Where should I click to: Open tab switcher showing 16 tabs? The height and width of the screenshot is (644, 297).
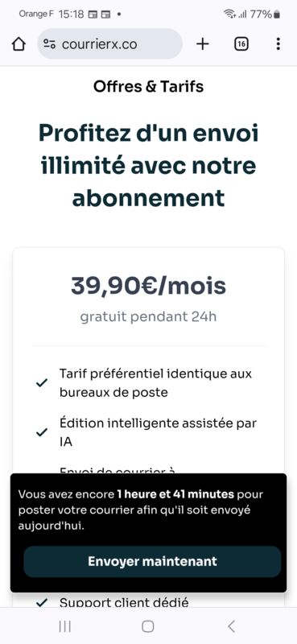(x=241, y=44)
